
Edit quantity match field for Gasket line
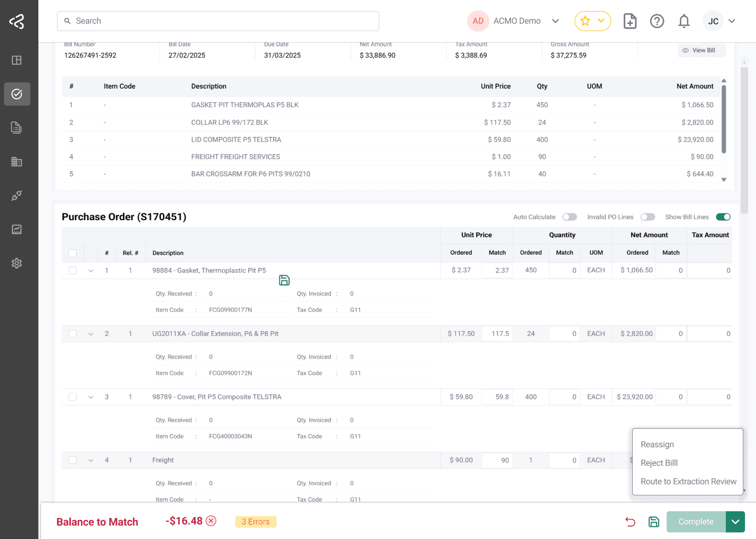564,270
